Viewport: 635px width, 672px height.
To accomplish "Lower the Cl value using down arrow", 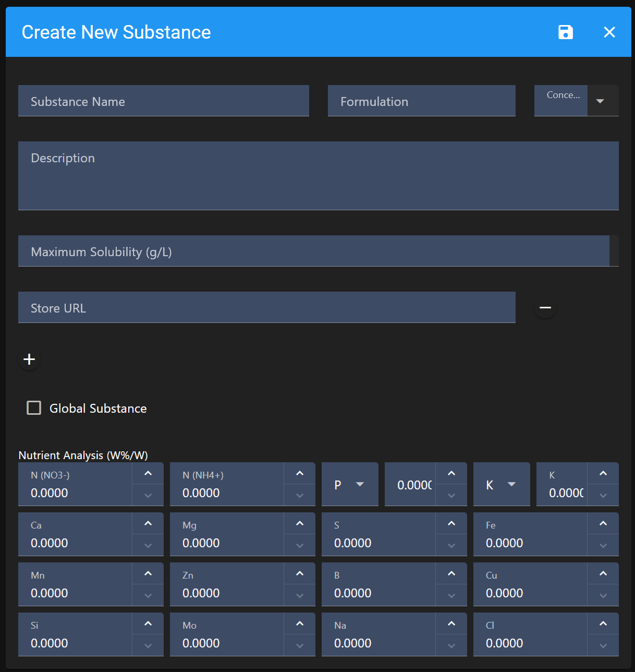I will pos(603,645).
